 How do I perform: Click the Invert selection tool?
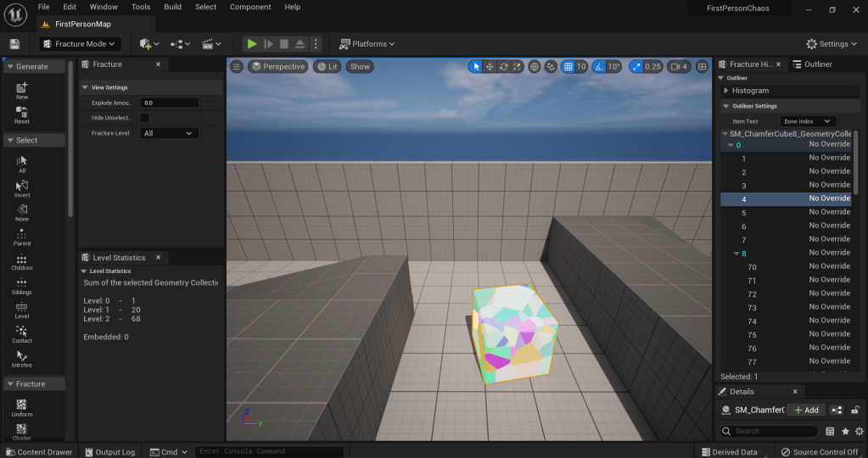click(x=22, y=187)
